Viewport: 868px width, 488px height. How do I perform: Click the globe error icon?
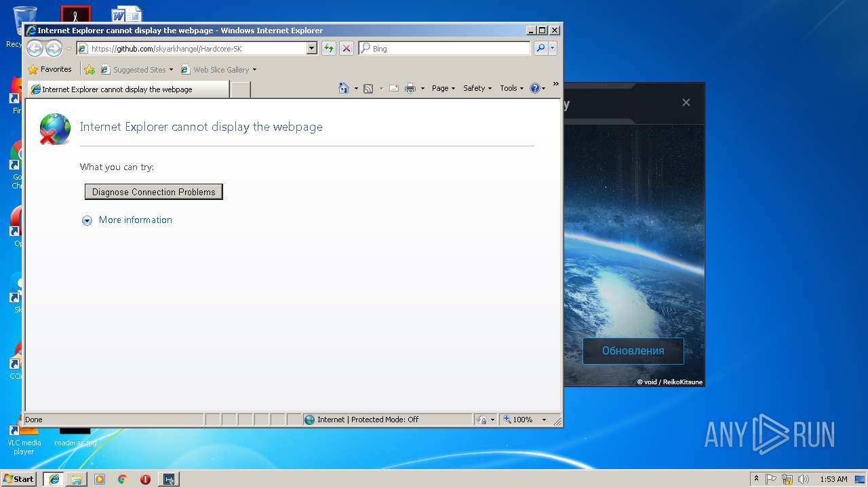(x=55, y=129)
